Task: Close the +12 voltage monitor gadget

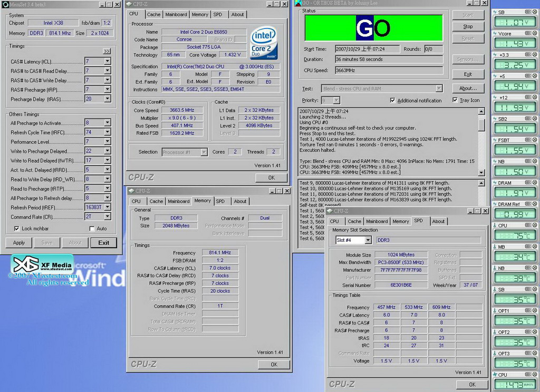Action: tap(535, 97)
